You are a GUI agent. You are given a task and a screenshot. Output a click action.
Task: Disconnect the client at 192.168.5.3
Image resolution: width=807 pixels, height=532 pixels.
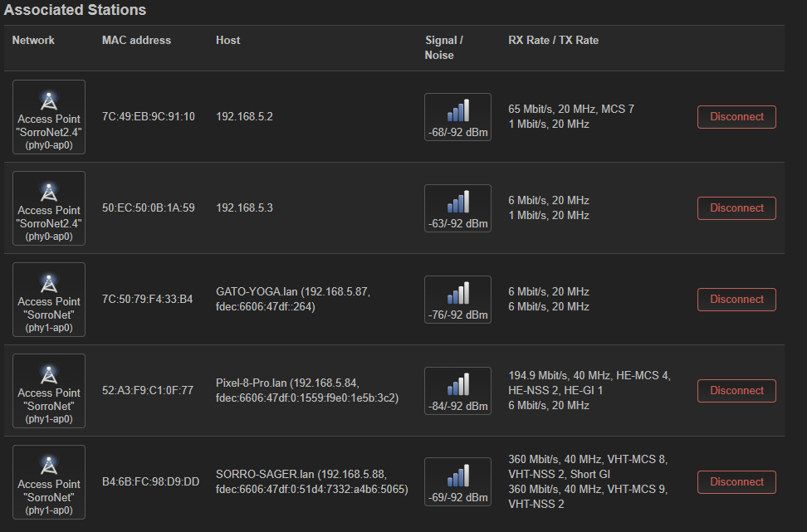click(x=736, y=207)
